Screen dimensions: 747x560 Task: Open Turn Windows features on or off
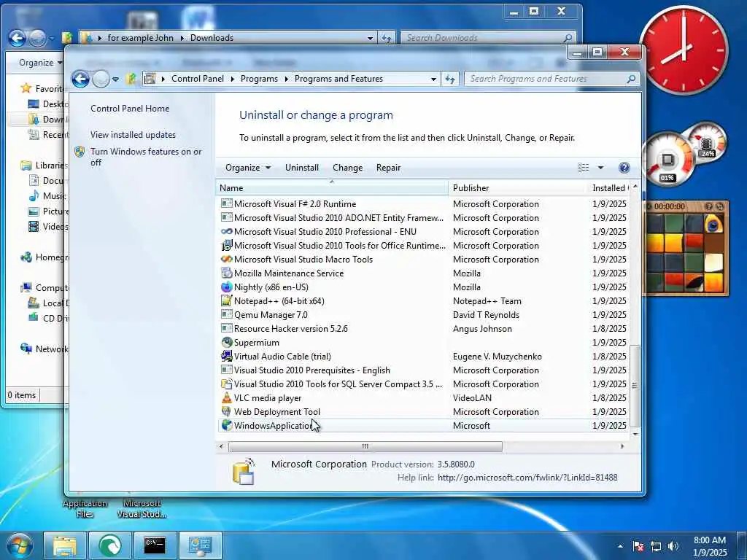(x=146, y=157)
